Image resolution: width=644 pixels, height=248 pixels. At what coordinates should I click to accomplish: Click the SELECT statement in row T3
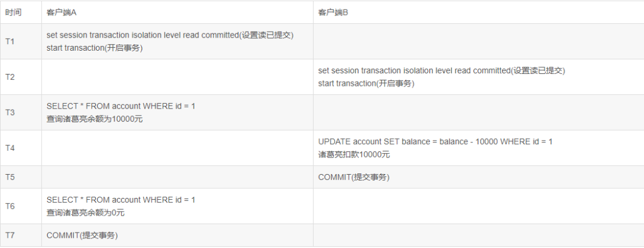[x=120, y=106]
